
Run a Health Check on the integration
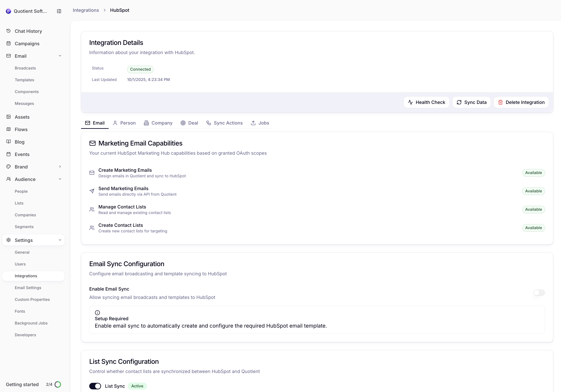[x=426, y=102]
